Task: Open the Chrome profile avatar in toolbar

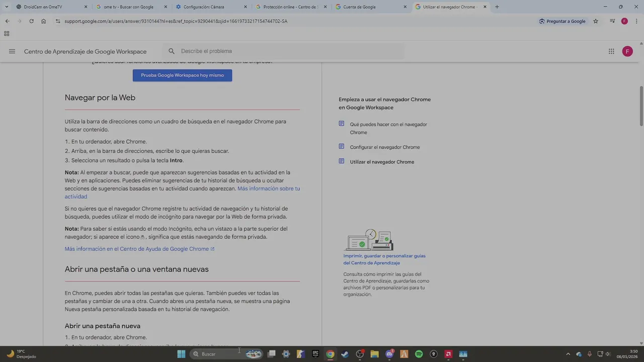Action: click(624, 21)
